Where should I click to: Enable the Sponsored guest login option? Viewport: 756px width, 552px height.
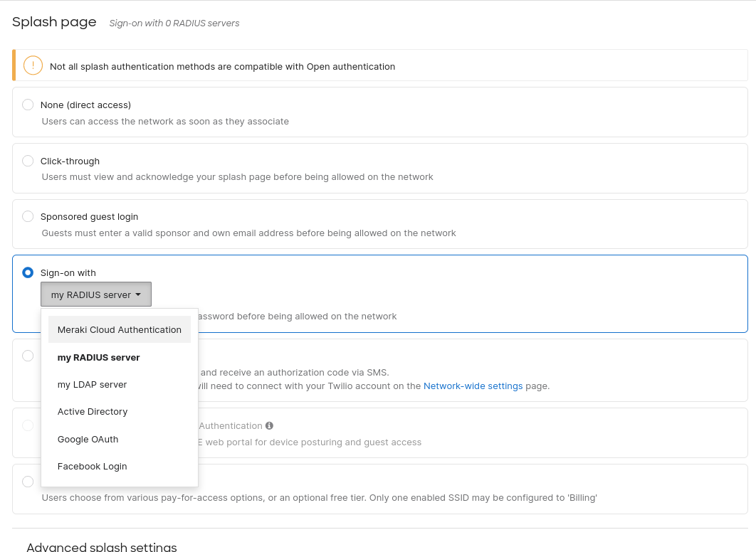(x=28, y=216)
